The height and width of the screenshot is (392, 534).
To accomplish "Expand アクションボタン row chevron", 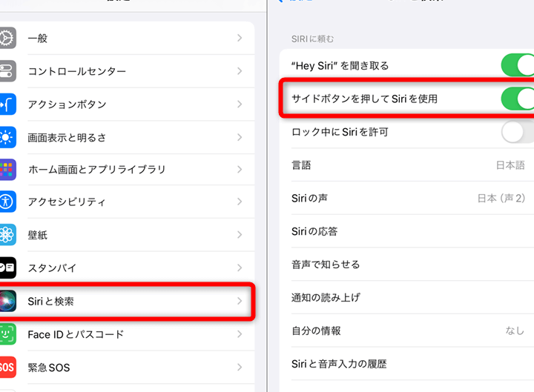I will [x=240, y=104].
